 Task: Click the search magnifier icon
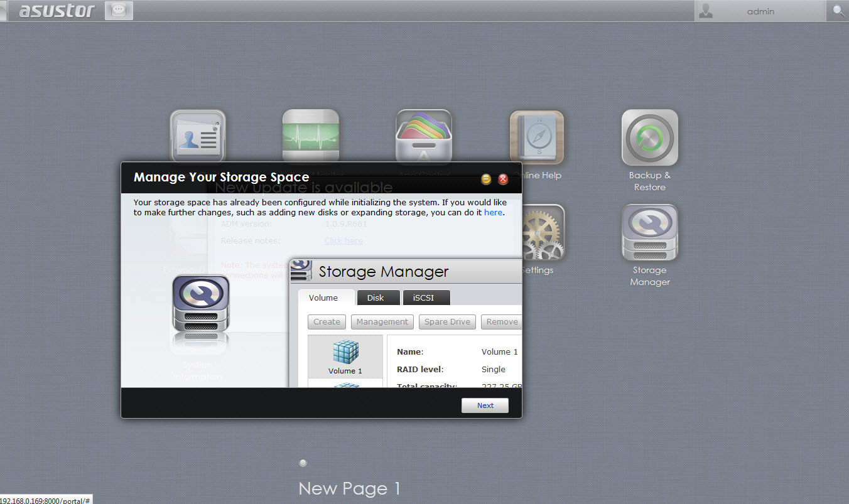[x=838, y=11]
